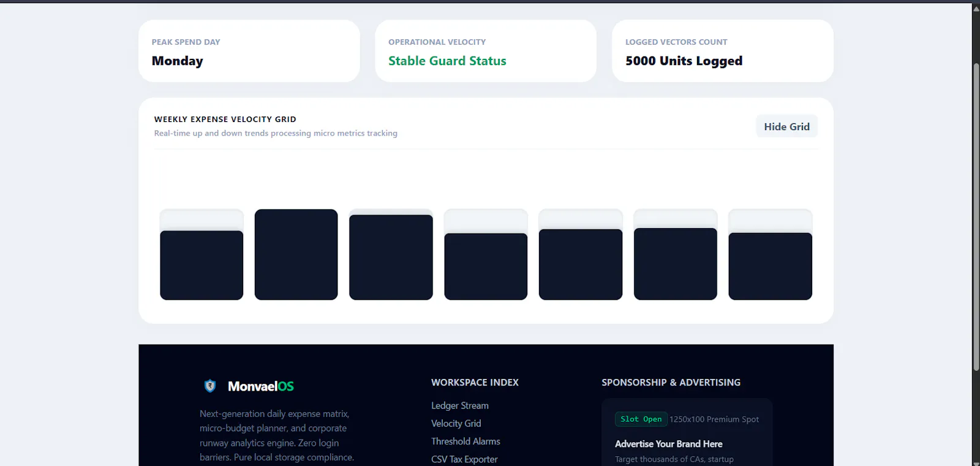Select the 5000 Units Logged card

point(723,51)
